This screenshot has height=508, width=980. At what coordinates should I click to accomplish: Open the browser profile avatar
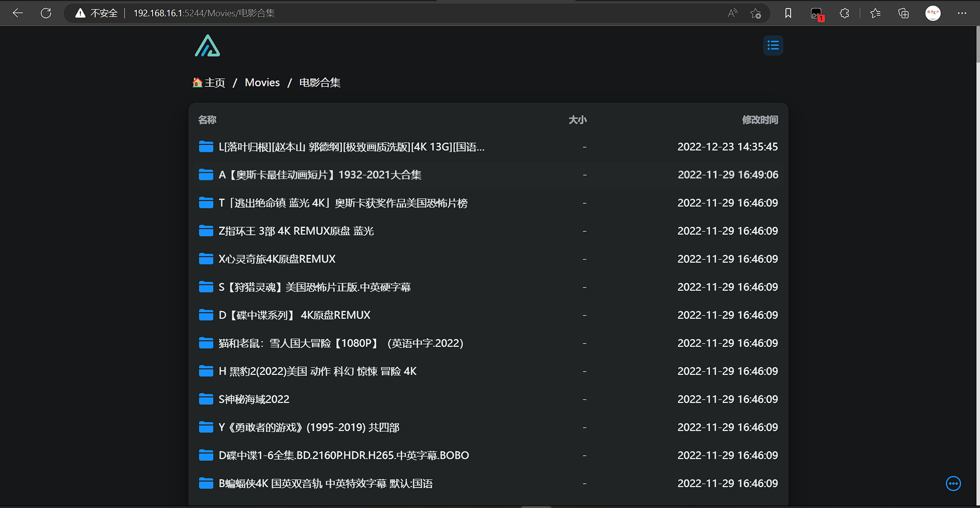click(x=933, y=13)
